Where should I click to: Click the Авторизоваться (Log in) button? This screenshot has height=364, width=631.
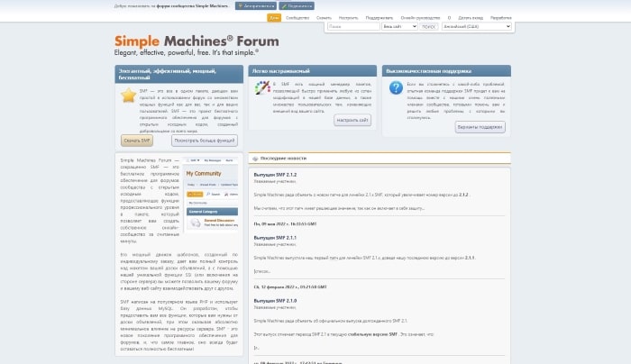click(x=256, y=6)
